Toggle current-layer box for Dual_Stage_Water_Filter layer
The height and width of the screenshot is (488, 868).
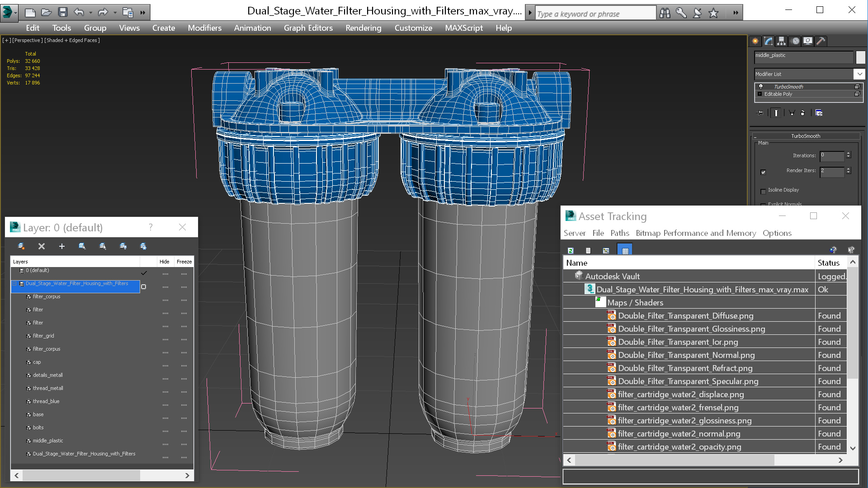pos(144,286)
